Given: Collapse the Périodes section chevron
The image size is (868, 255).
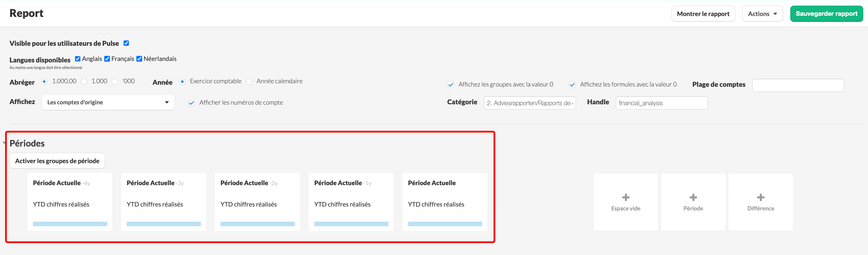Looking at the screenshot, I should pyautogui.click(x=4, y=143).
